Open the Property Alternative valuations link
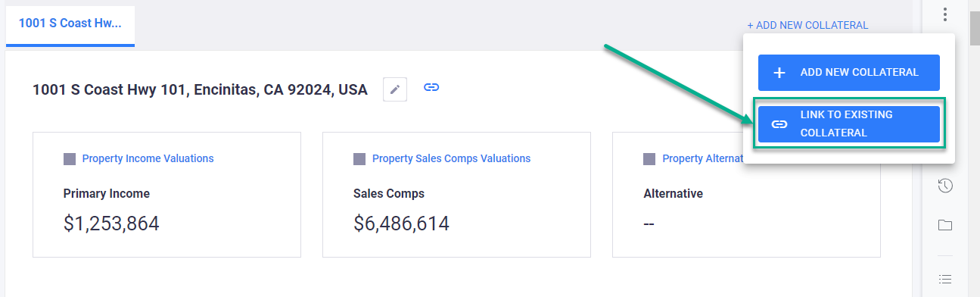Image resolution: width=980 pixels, height=297 pixels. (x=702, y=158)
